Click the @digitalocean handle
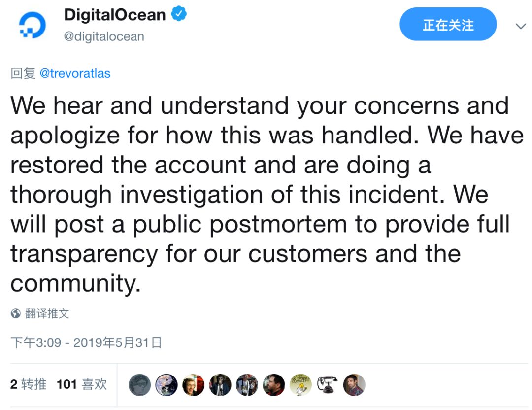 [104, 36]
